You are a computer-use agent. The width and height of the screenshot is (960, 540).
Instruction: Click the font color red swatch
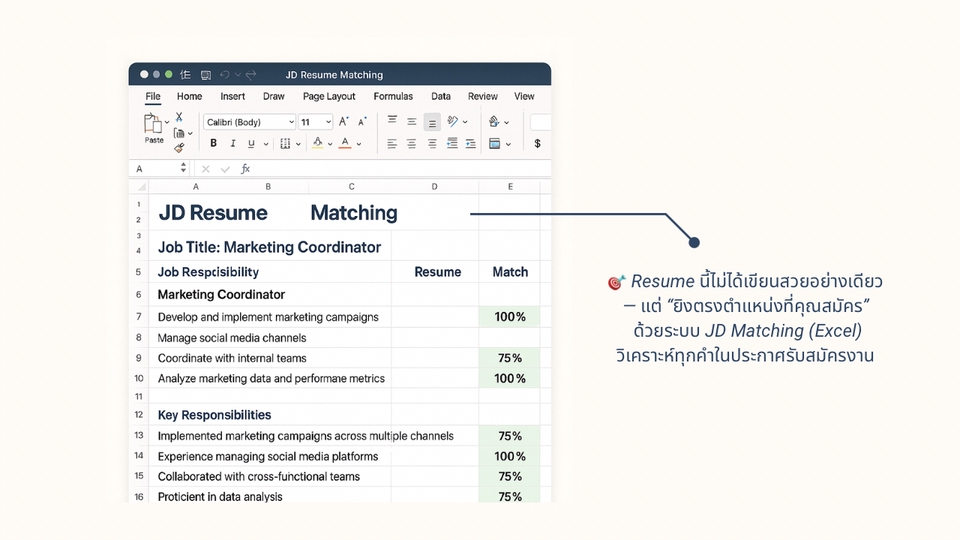(345, 144)
